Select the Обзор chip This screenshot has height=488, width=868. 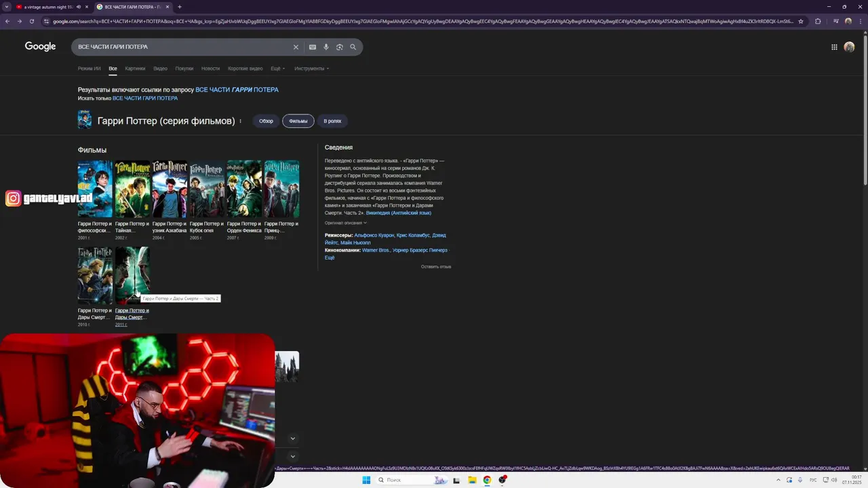coord(266,121)
